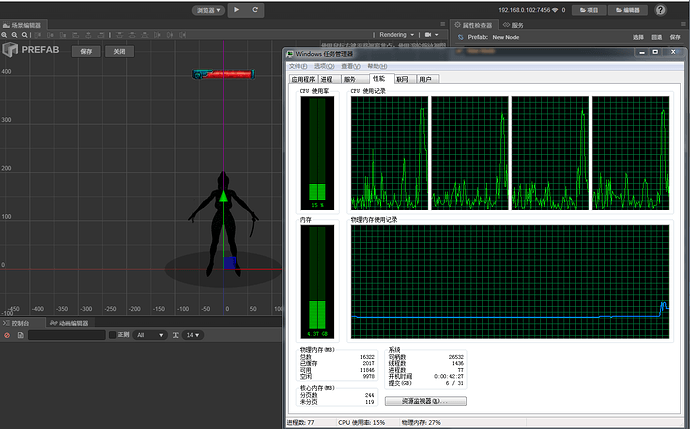Open the 文件(F) menu in Task Manager

[x=300, y=65]
